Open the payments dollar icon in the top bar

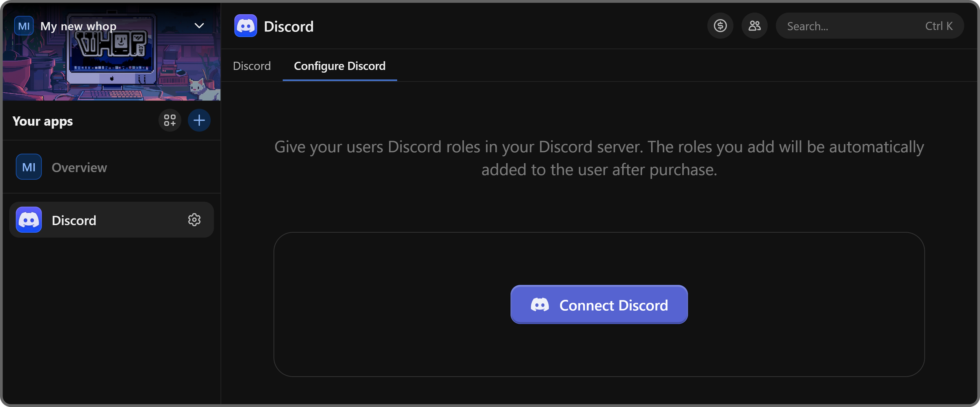[x=720, y=25]
